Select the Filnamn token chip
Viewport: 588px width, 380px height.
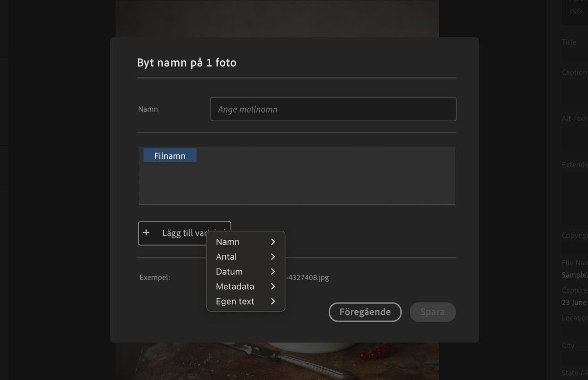170,155
